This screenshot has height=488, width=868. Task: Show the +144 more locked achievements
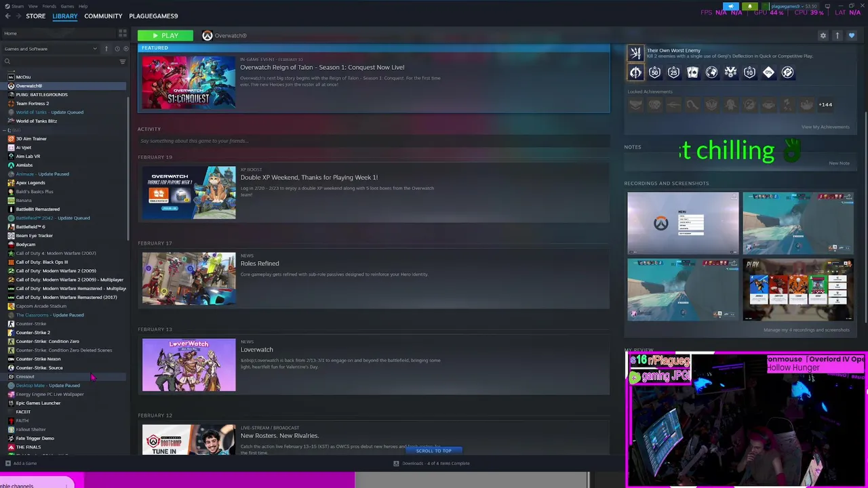tap(825, 104)
